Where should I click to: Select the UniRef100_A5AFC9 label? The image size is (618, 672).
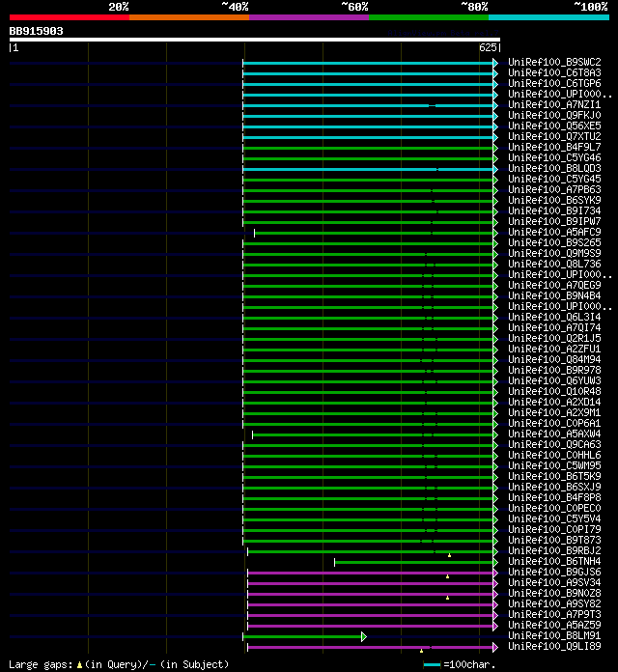(554, 232)
